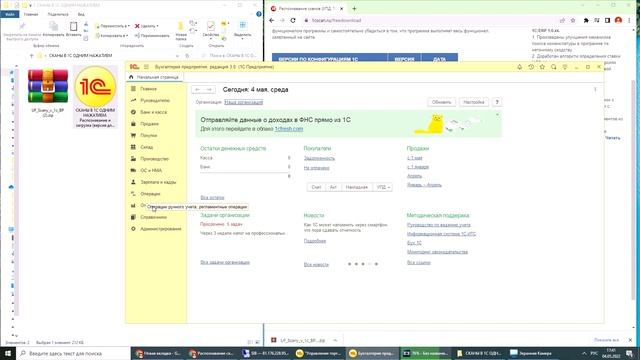
Task: Switch to Вид tab in Explorer
Action: [81, 14]
